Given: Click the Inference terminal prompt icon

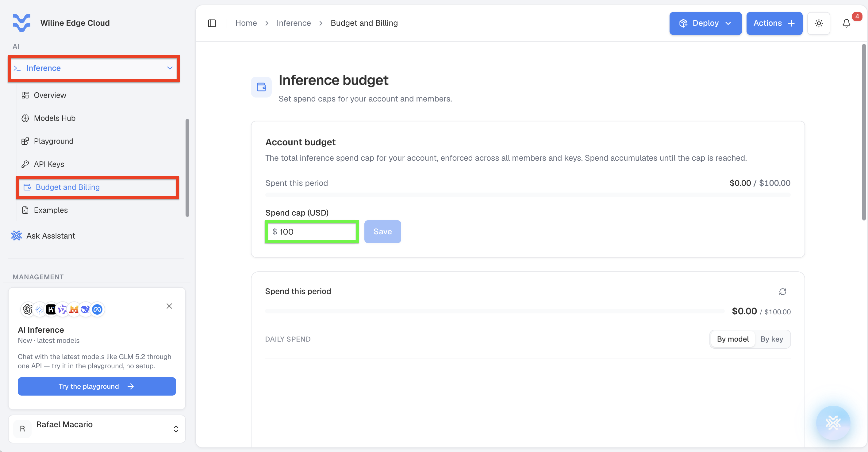Looking at the screenshot, I should pos(17,68).
